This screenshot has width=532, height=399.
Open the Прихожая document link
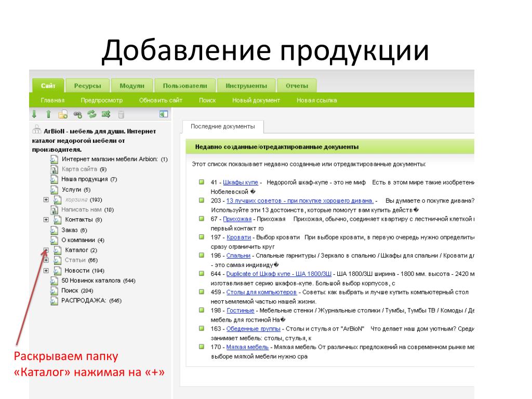click(x=237, y=219)
